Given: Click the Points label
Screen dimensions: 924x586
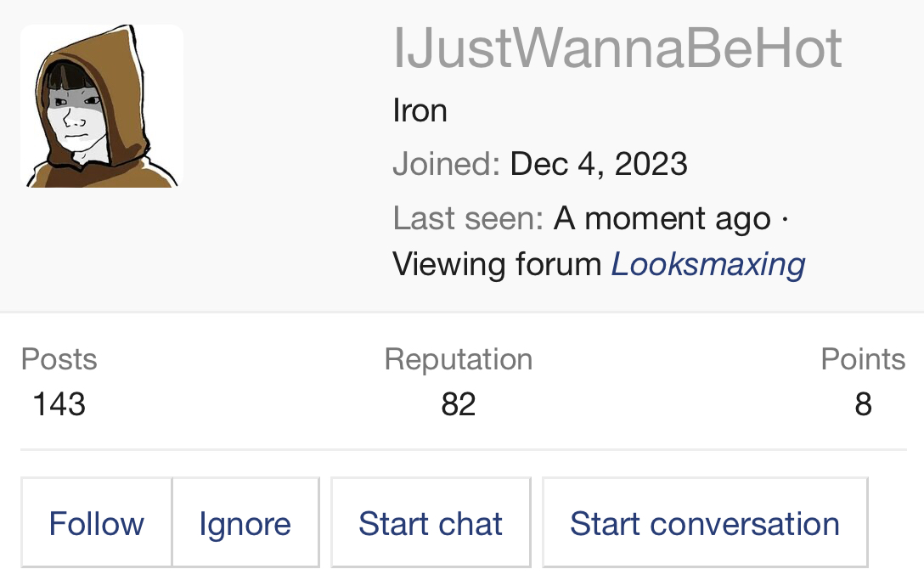Looking at the screenshot, I should (x=863, y=359).
